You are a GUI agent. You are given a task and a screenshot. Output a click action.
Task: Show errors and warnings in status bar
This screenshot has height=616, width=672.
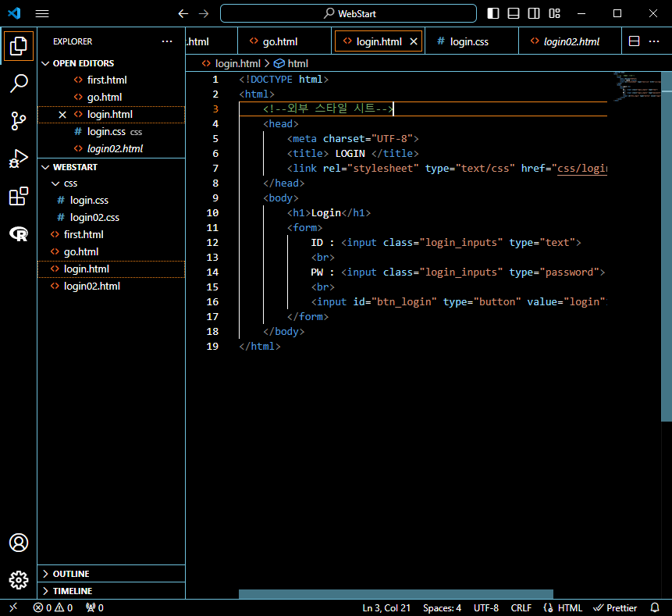pyautogui.click(x=53, y=607)
